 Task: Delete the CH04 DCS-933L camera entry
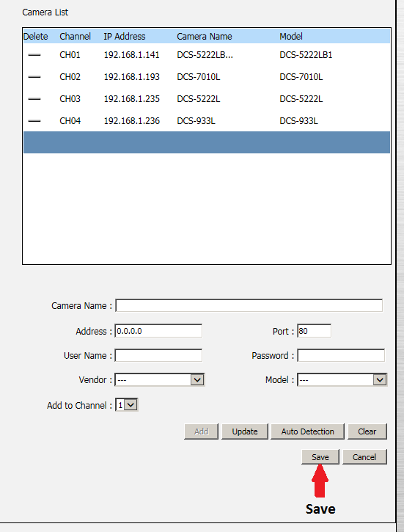coord(34,121)
